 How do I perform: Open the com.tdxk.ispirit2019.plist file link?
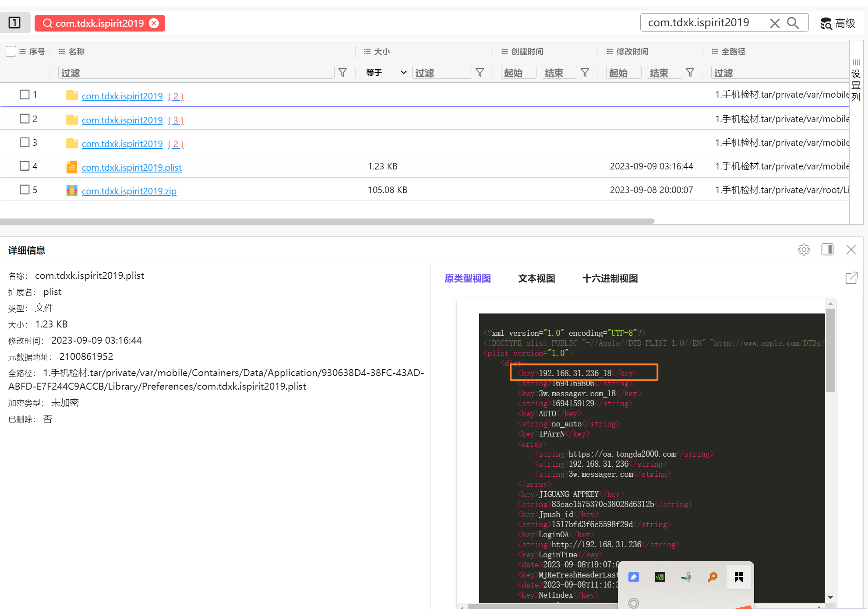(131, 167)
